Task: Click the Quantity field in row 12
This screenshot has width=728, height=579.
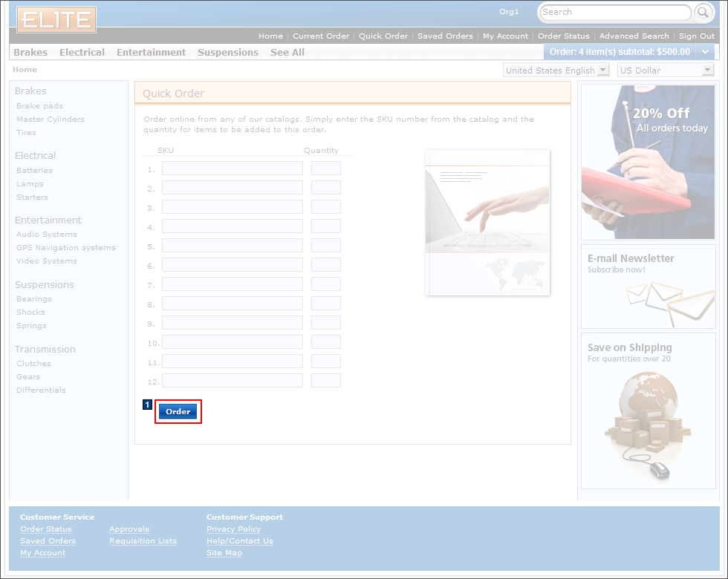Action: point(326,380)
